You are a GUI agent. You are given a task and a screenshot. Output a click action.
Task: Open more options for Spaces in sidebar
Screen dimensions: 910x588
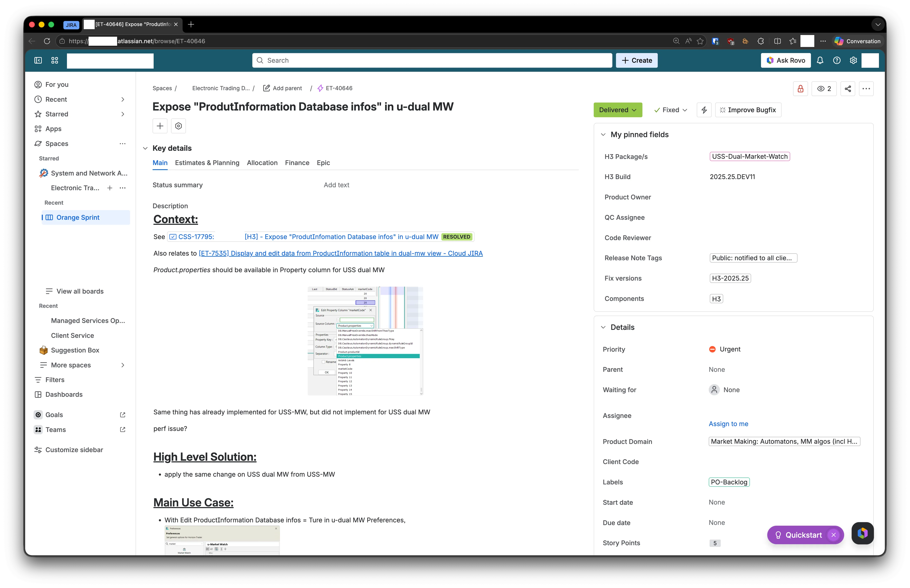point(123,144)
